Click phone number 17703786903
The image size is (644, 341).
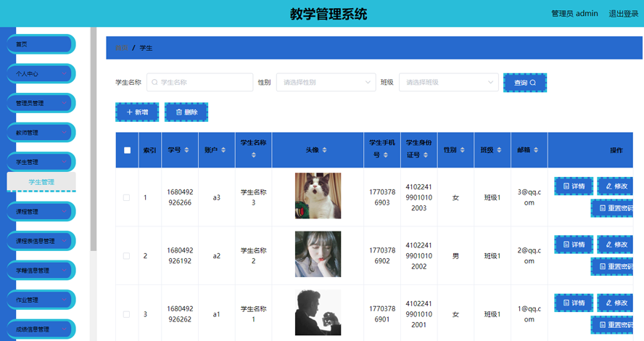tap(382, 197)
